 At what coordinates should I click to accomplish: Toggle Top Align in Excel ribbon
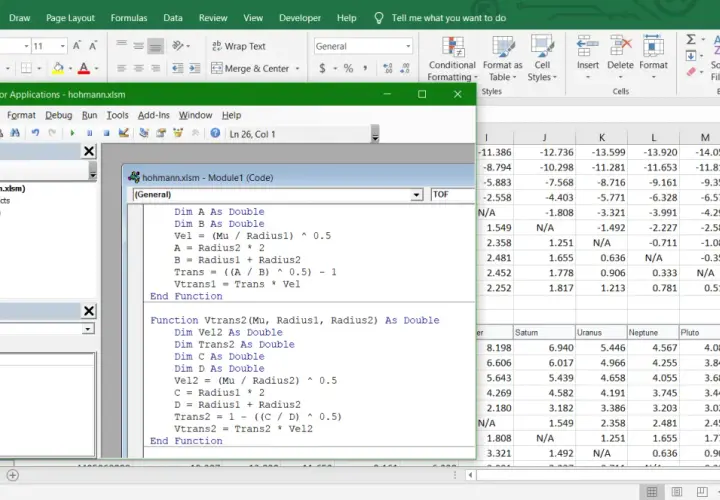click(x=121, y=45)
